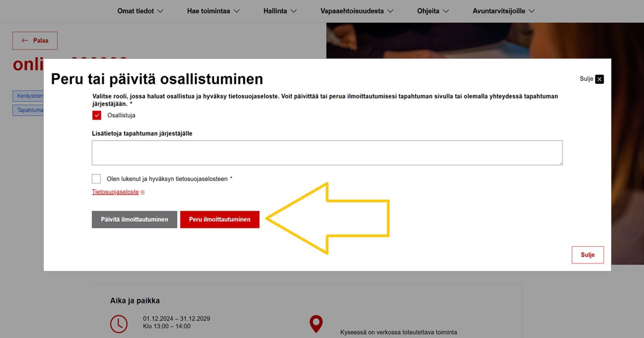Viewport: 644px width, 338px height.
Task: Click the time text Klo 13:00 – 14:00
Action: click(x=167, y=326)
